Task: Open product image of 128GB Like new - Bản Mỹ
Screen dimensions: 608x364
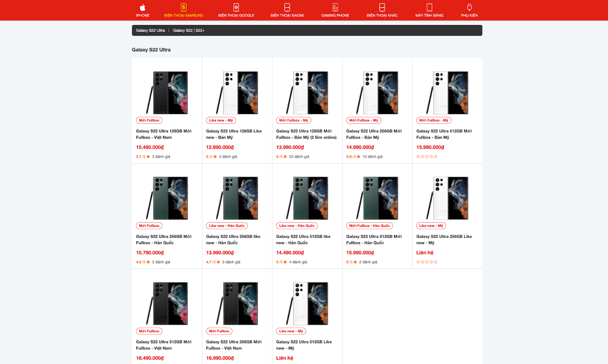Action: [x=237, y=93]
